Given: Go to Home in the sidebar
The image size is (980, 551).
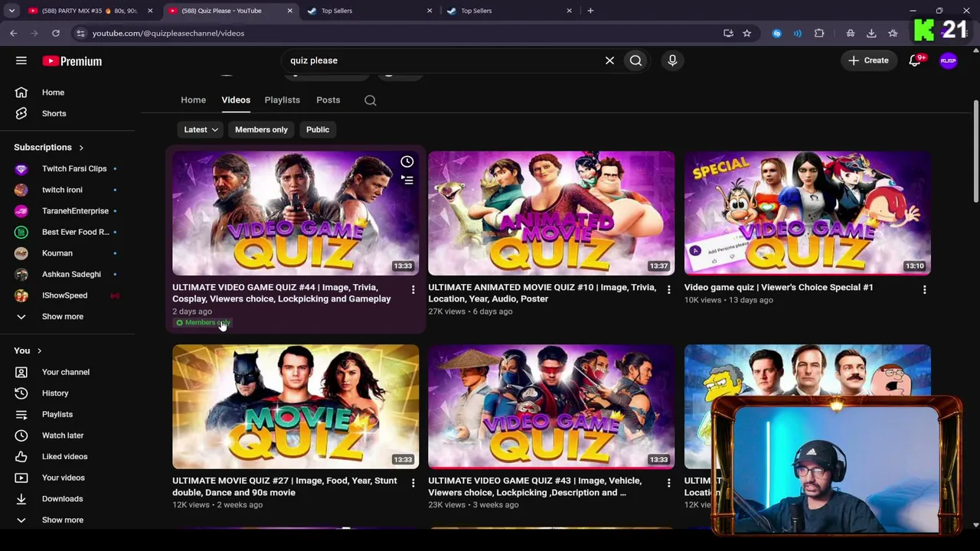Looking at the screenshot, I should pos(67,93).
